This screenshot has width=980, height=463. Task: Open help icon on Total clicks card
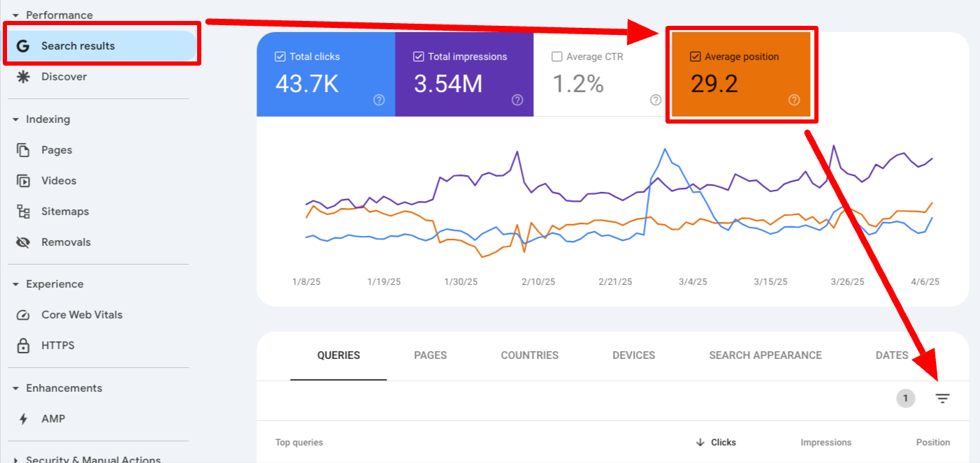(379, 100)
